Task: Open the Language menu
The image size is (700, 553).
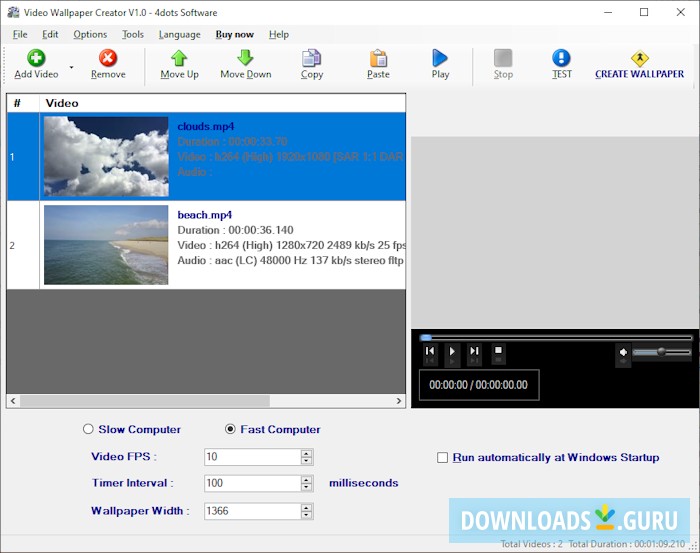Action: tap(180, 34)
